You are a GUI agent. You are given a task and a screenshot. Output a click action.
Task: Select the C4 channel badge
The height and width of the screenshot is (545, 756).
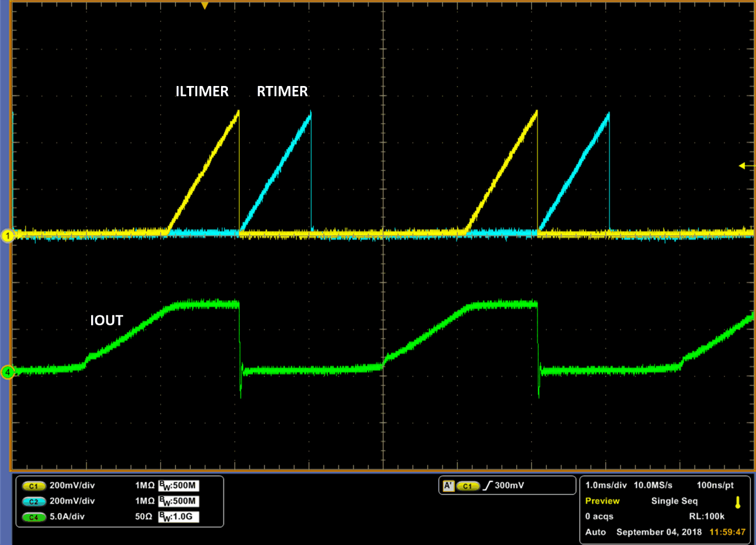point(34,518)
